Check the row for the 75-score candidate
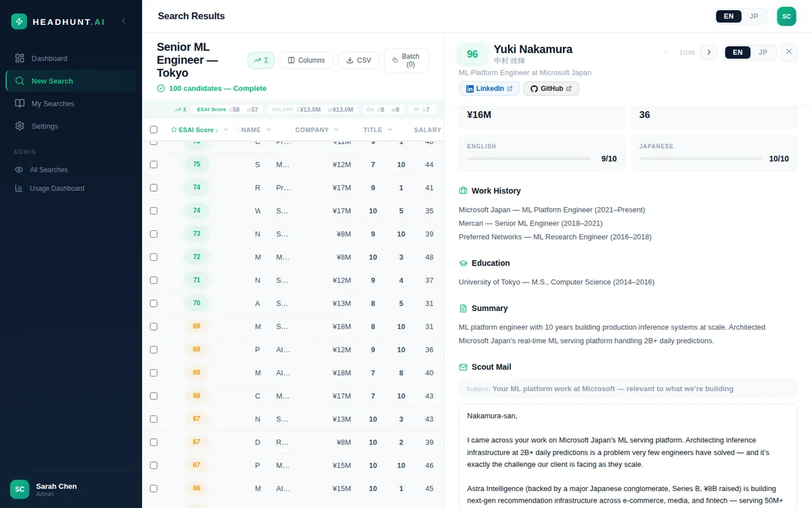The image size is (812, 508). point(154,164)
